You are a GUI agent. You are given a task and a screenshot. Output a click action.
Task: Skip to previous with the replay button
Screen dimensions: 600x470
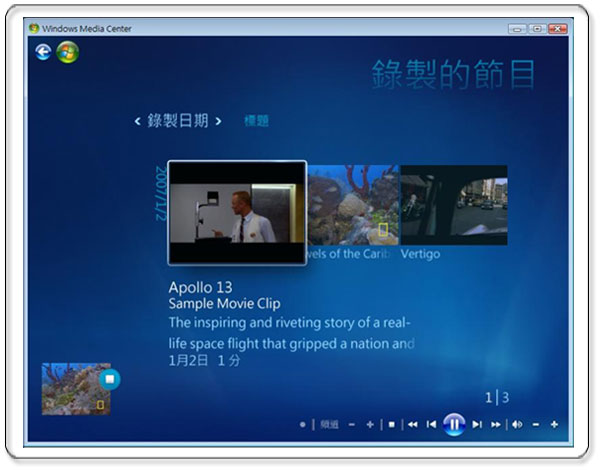pos(431,424)
